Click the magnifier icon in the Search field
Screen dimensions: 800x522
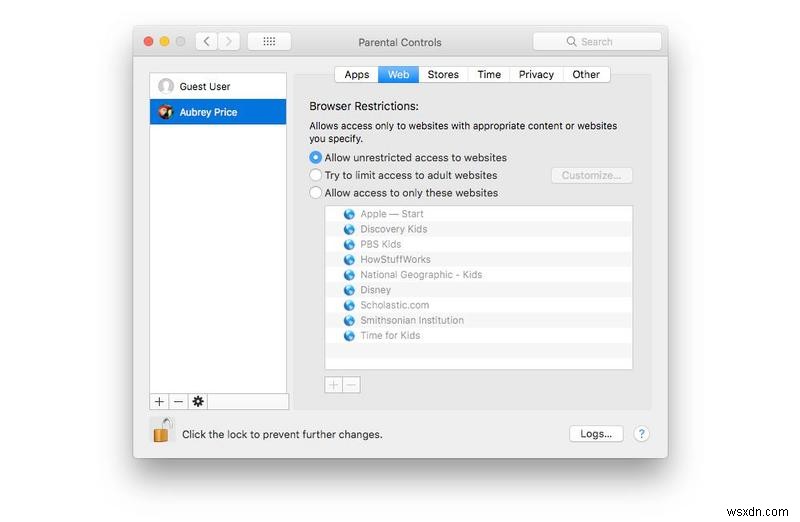571,41
